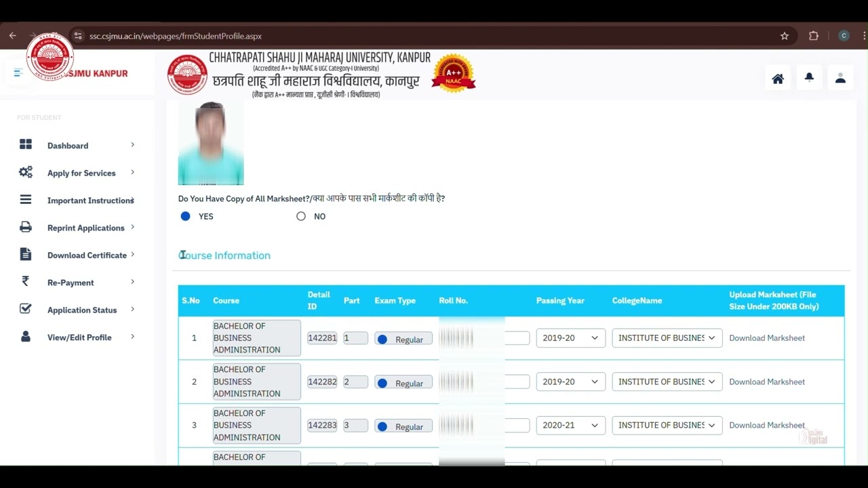Click the Course field in row 1

point(256,338)
